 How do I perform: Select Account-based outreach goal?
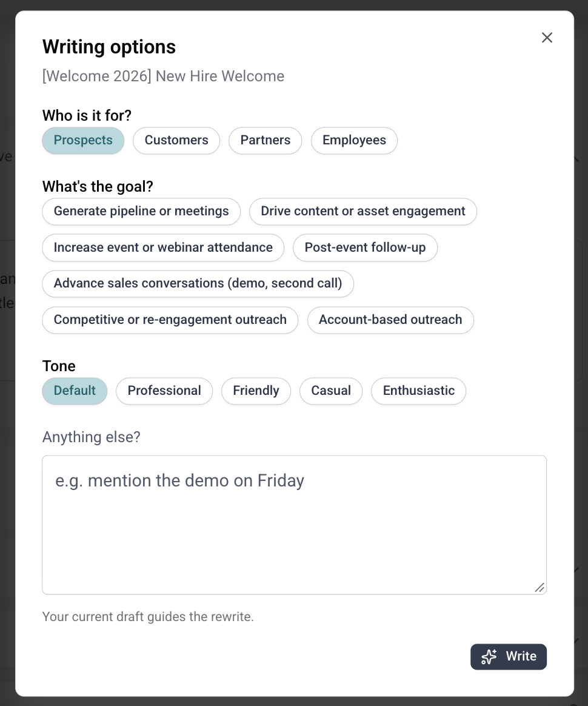point(390,320)
